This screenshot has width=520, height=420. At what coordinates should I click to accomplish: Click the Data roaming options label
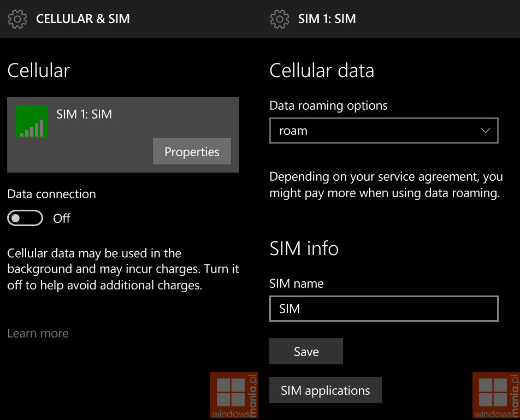[329, 106]
